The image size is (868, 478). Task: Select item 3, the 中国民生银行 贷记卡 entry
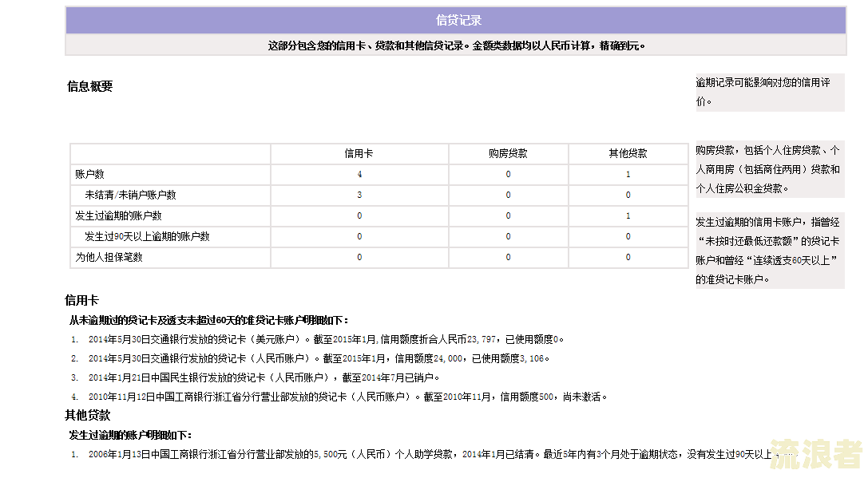point(256,378)
